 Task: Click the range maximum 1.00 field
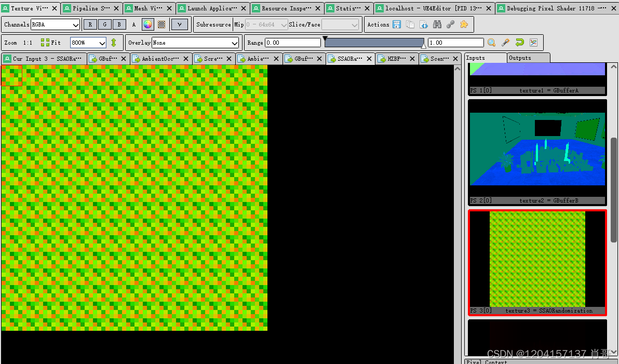click(456, 43)
